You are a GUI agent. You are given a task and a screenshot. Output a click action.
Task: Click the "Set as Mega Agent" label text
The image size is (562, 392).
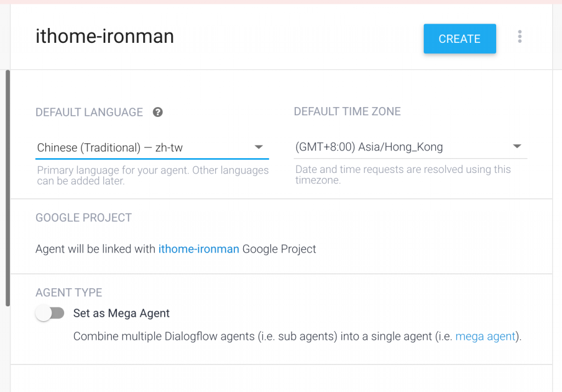pos(121,313)
